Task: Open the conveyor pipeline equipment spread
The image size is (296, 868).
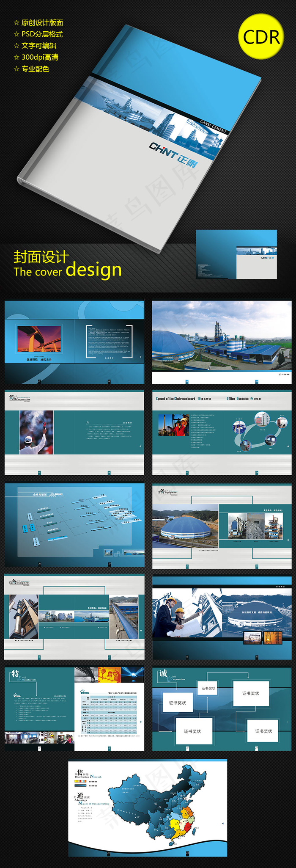Action: tap(74, 617)
